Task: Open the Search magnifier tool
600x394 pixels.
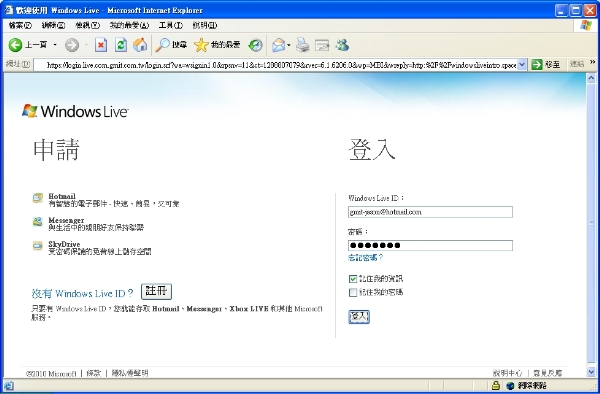Action: pyautogui.click(x=162, y=45)
